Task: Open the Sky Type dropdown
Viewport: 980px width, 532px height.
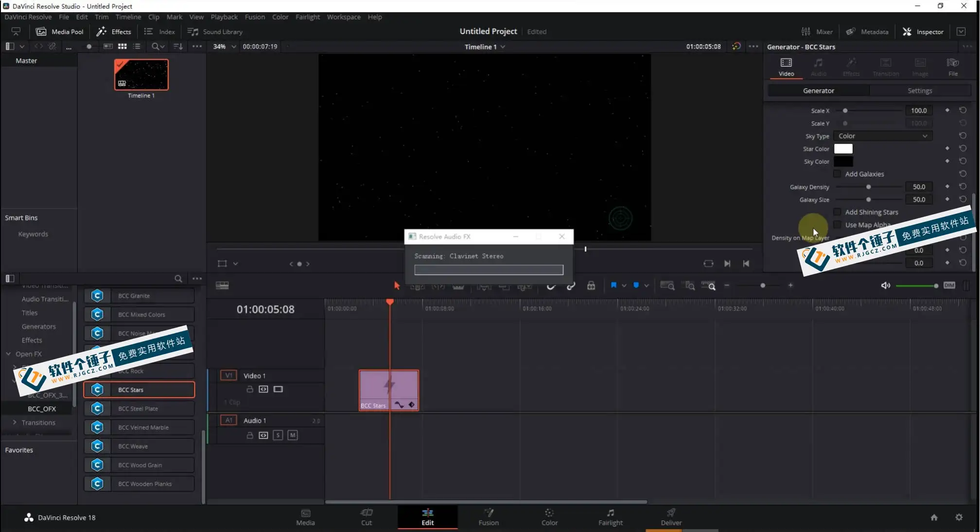Action: 883,136
